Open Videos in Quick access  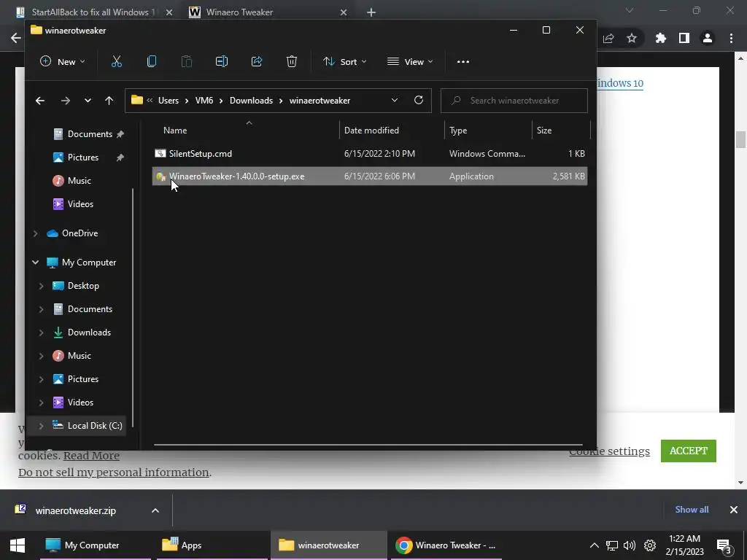(73, 204)
